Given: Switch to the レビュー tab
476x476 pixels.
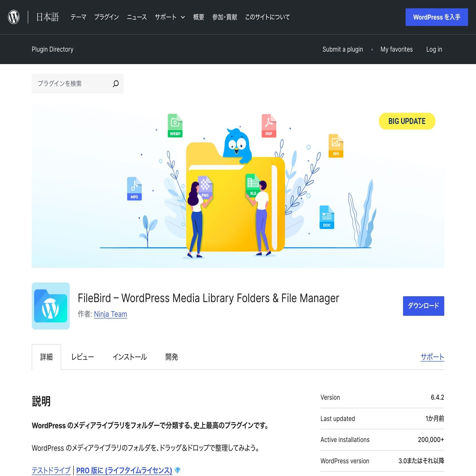Looking at the screenshot, I should click(82, 357).
